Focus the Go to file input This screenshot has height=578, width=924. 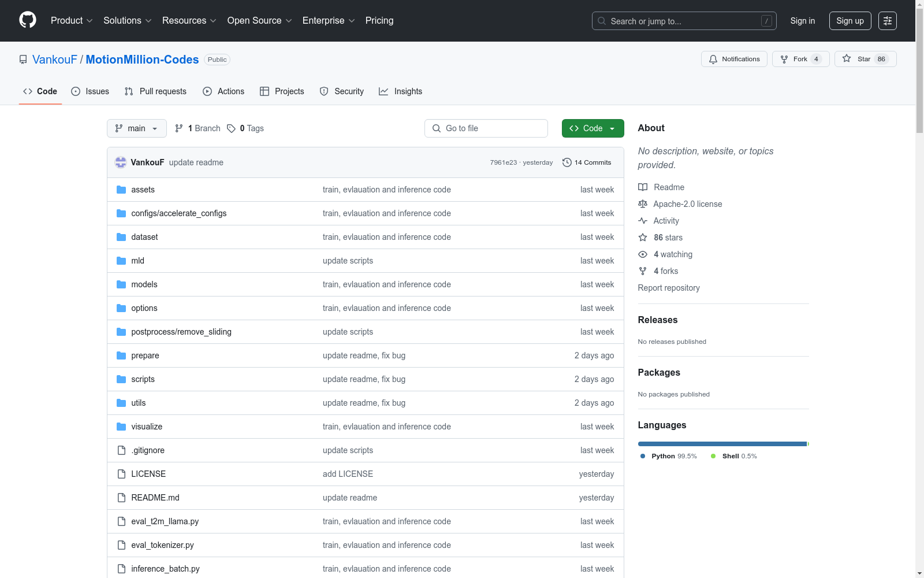(486, 128)
